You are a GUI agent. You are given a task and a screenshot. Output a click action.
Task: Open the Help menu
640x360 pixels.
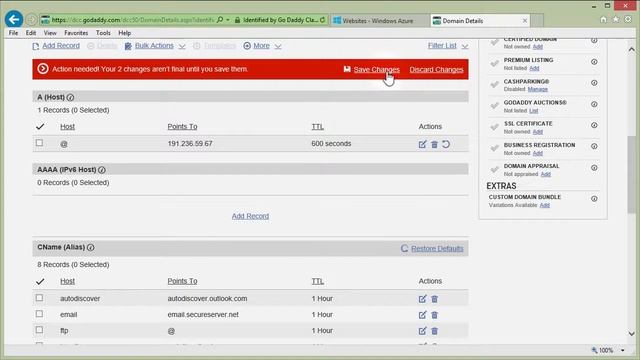click(124, 33)
